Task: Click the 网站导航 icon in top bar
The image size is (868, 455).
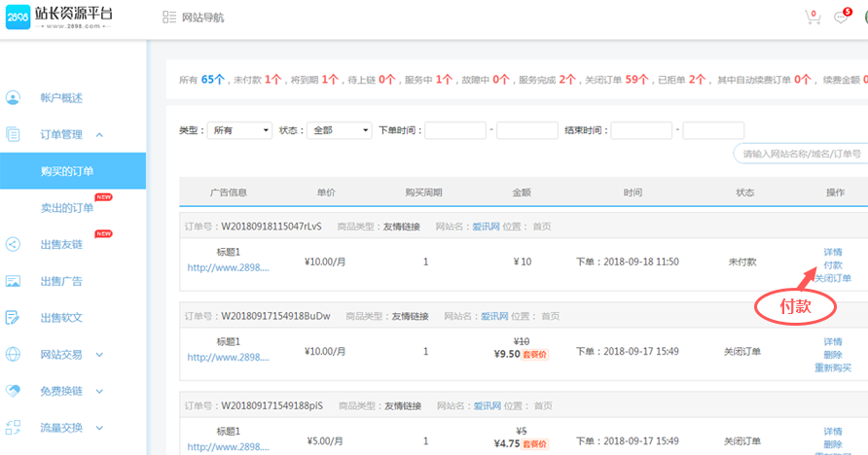Action: 168,17
